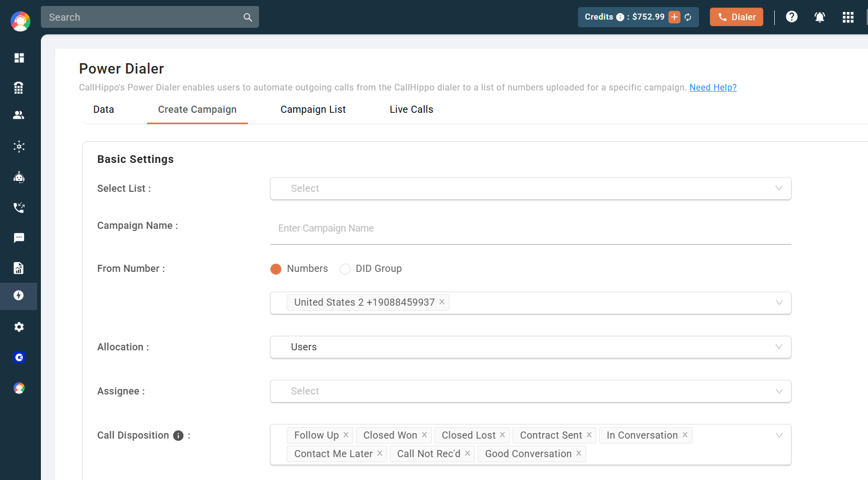This screenshot has height=480, width=868.
Task: Click the Power Dialer heading
Action: pos(122,69)
